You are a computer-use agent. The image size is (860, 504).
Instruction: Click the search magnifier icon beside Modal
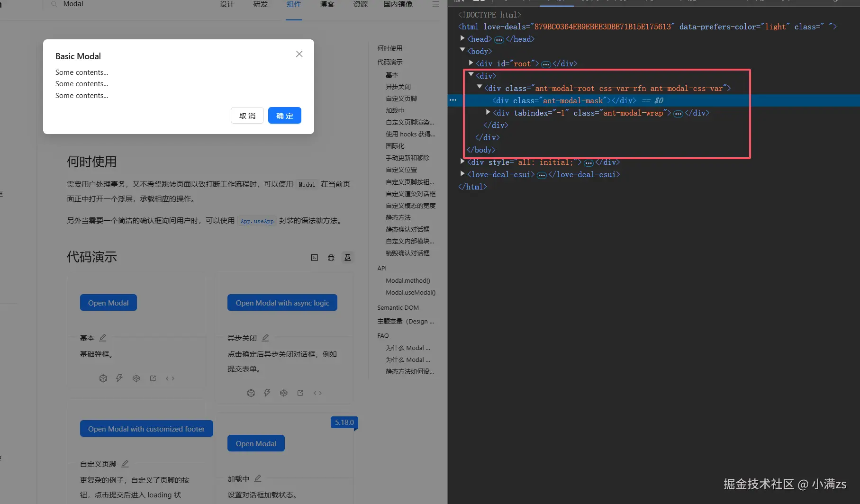click(54, 4)
